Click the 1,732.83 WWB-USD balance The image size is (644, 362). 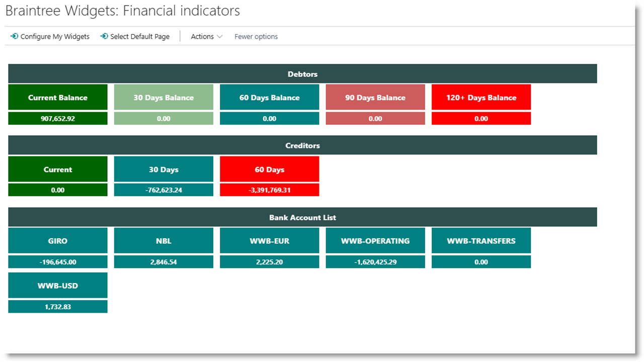(x=58, y=306)
